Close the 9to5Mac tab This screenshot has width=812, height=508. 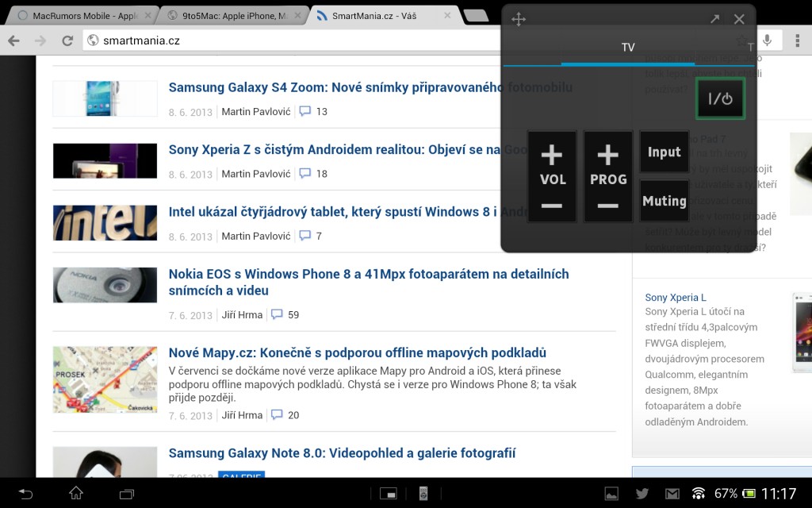297,16
